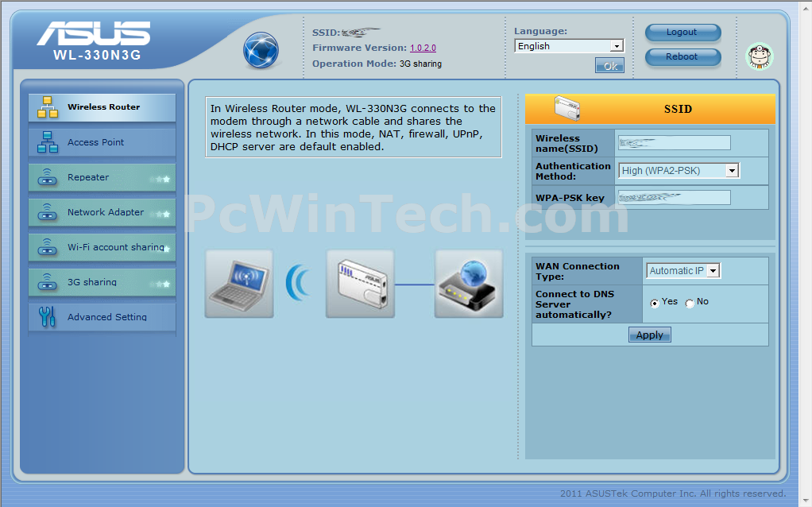Click the laptop diagram icon
812x507 pixels.
[239, 284]
